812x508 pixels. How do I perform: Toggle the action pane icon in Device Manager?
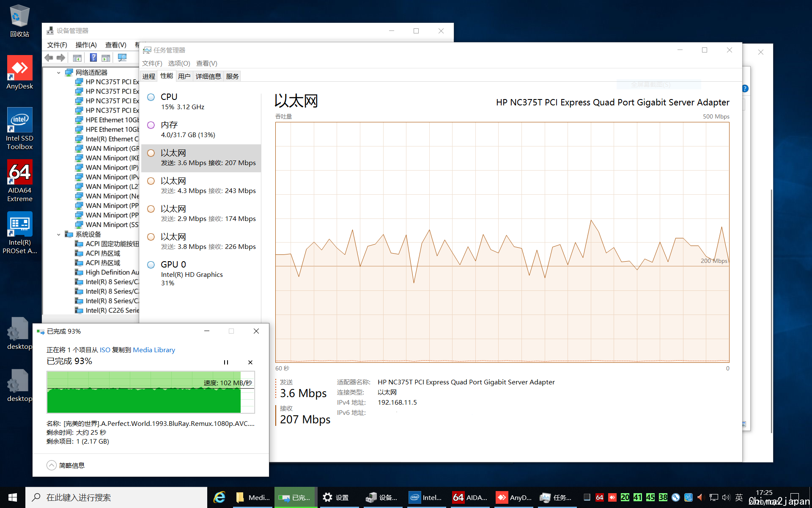(106, 58)
